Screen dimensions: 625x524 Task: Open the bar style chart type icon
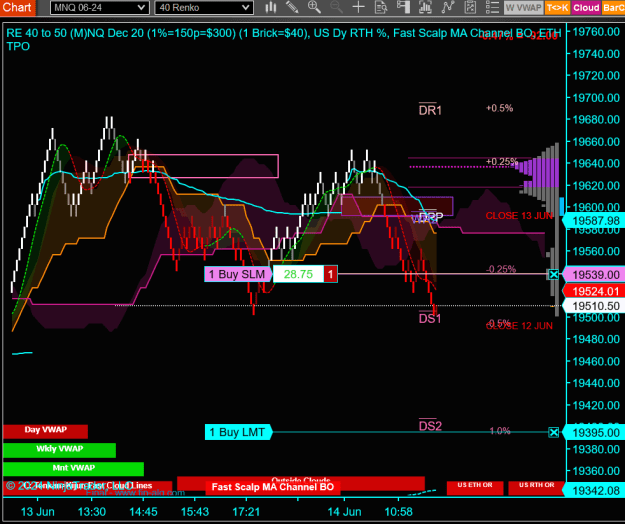pyautogui.click(x=271, y=7)
